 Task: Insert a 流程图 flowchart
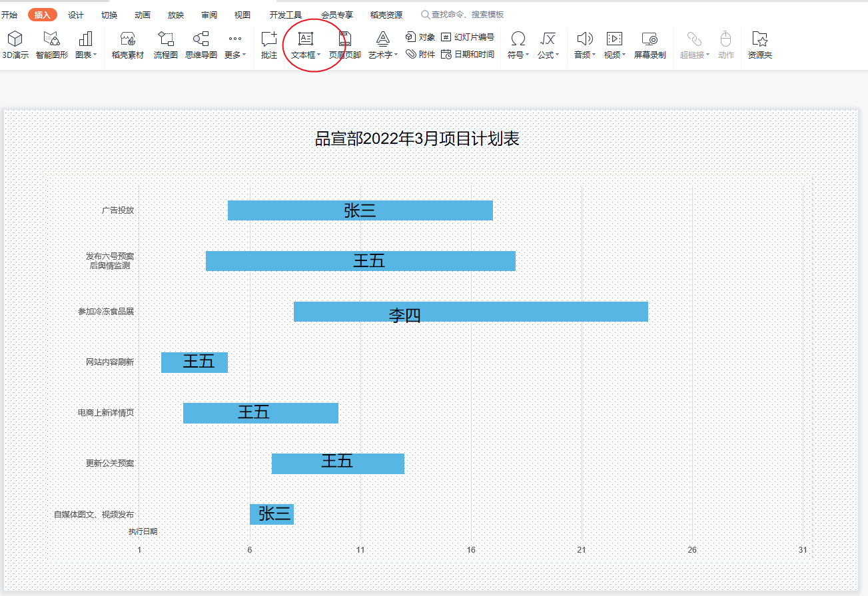[x=165, y=45]
